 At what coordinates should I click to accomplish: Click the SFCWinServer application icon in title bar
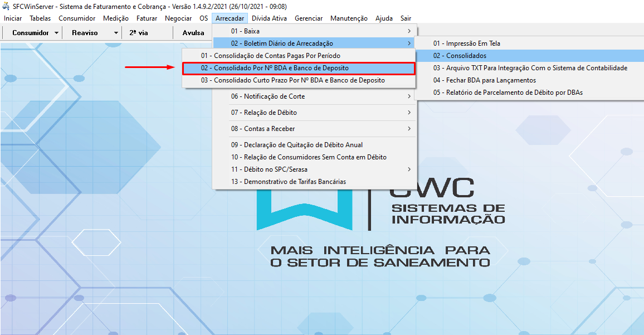(6, 6)
